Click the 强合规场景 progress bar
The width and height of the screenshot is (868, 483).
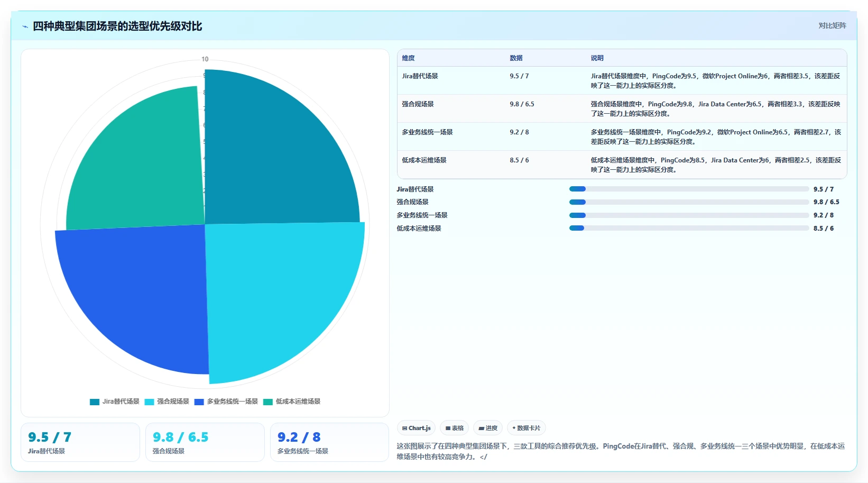tap(689, 202)
